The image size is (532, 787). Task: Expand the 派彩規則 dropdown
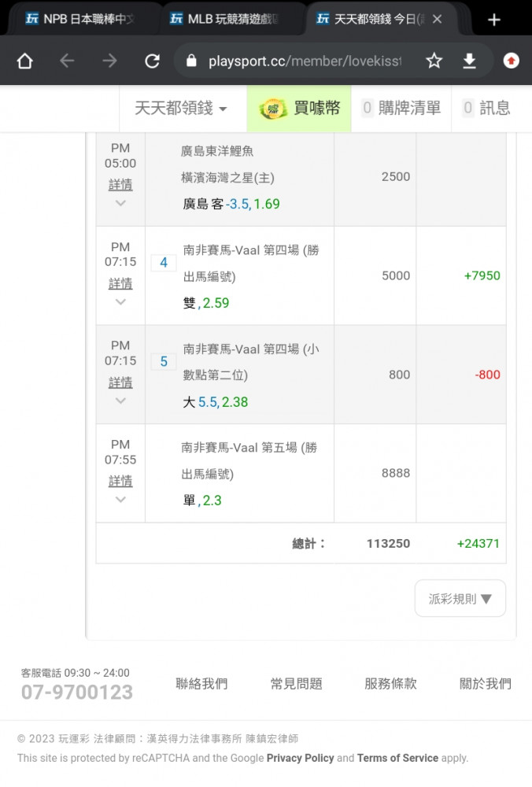tap(460, 598)
